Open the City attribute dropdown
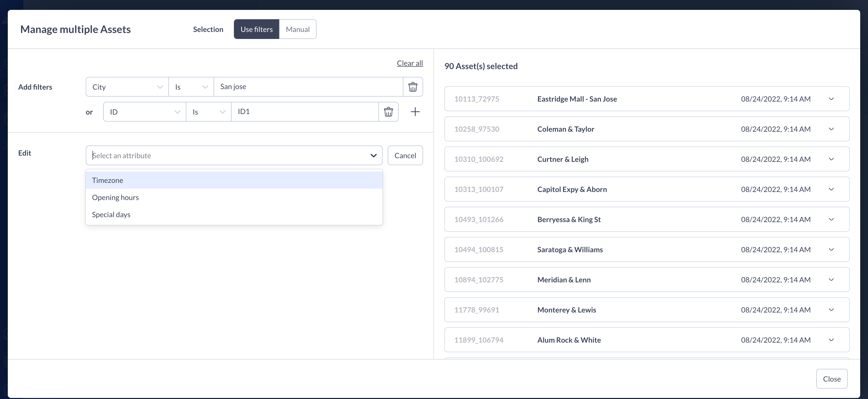 tap(127, 87)
